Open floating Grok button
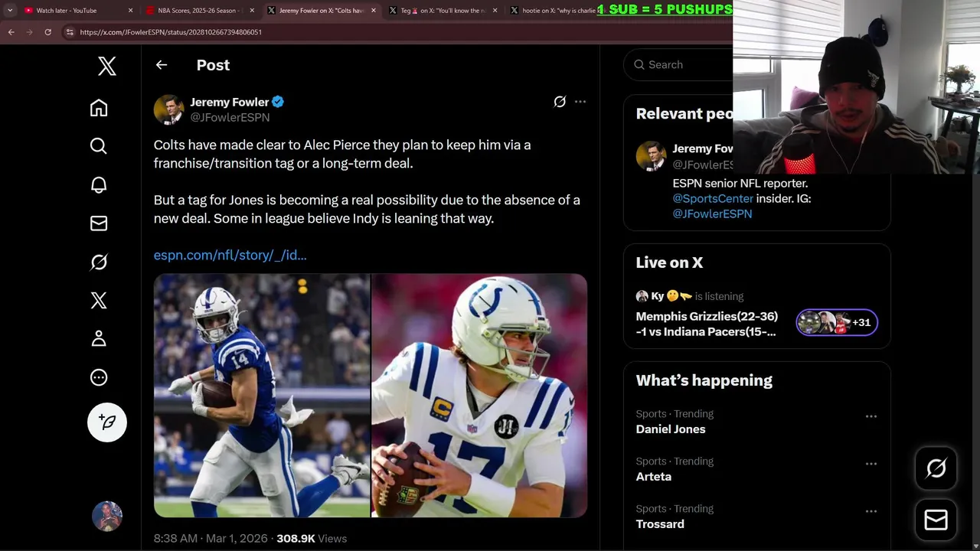 [936, 468]
